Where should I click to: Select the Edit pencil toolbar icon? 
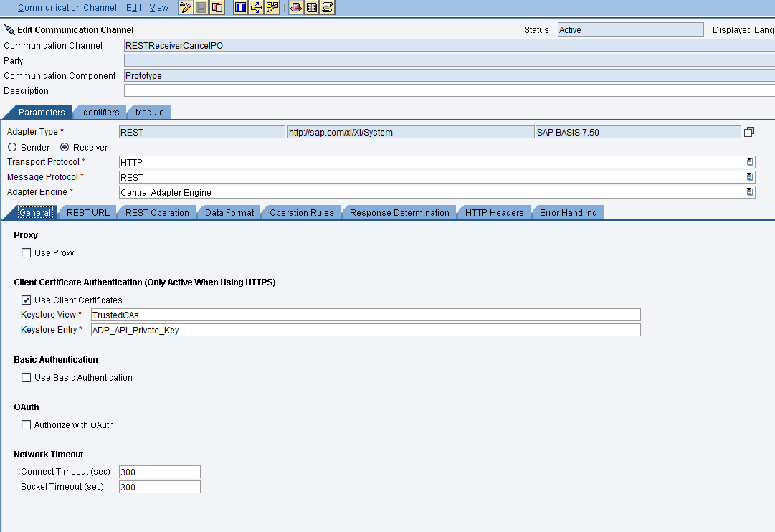(x=186, y=7)
